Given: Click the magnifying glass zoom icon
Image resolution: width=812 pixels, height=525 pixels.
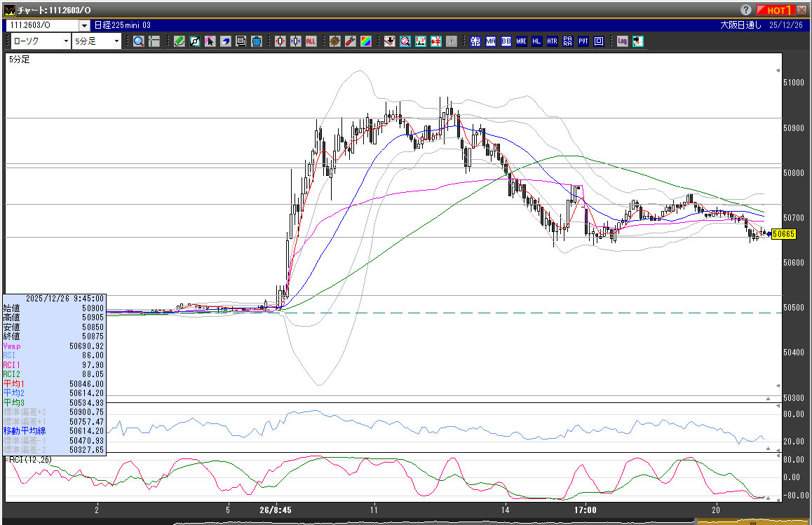Looking at the screenshot, I should (138, 41).
